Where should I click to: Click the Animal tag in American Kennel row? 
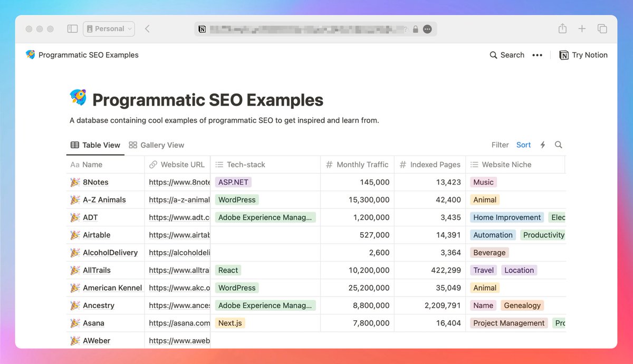485,288
